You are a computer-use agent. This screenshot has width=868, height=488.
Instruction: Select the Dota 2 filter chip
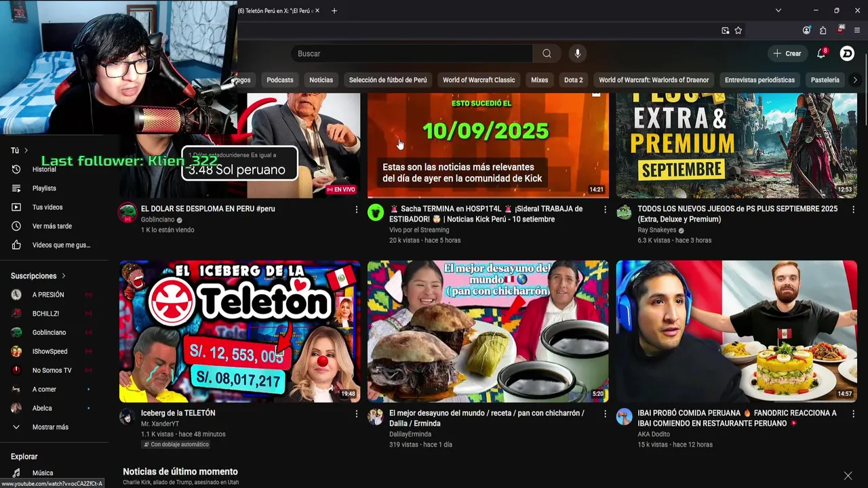click(574, 80)
